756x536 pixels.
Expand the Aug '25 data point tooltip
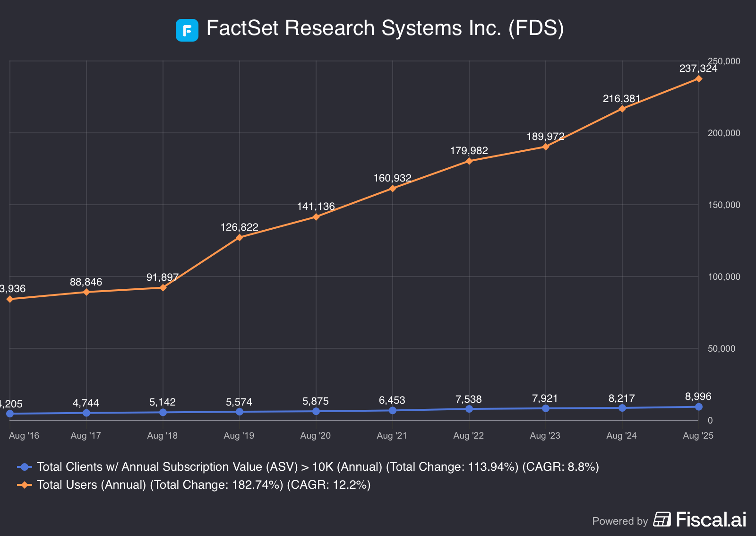[699, 78]
